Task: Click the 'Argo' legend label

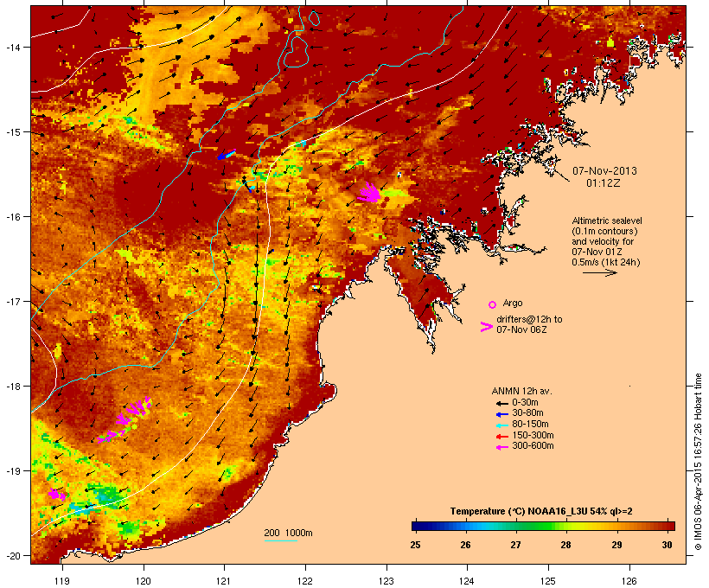Action: [x=513, y=303]
